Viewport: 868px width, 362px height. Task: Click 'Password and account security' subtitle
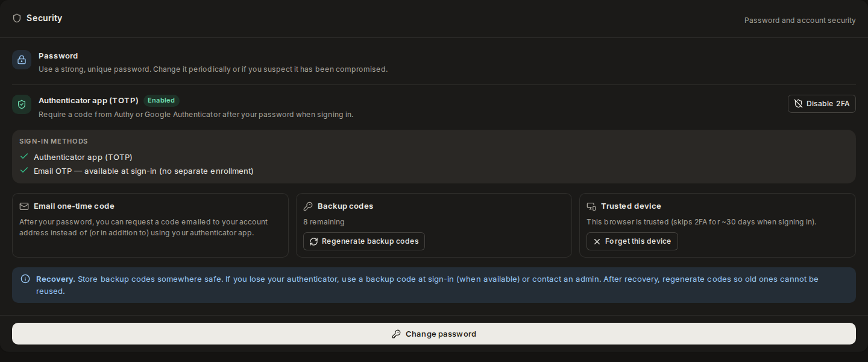pyautogui.click(x=800, y=21)
